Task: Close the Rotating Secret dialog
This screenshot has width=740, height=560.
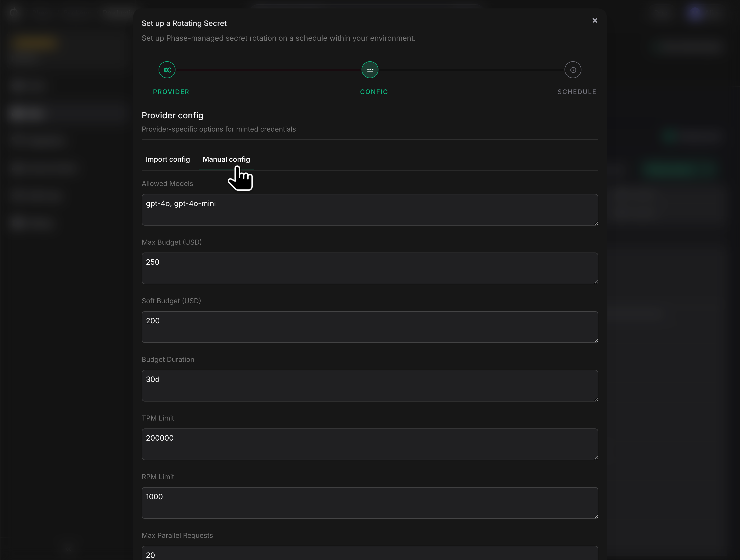Action: tap(594, 20)
